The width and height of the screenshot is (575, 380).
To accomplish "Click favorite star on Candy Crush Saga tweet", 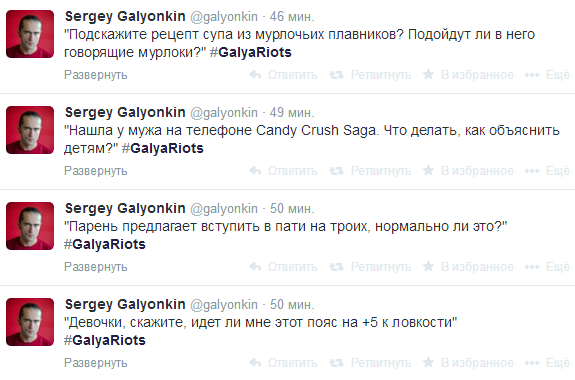I will pyautogui.click(x=428, y=170).
